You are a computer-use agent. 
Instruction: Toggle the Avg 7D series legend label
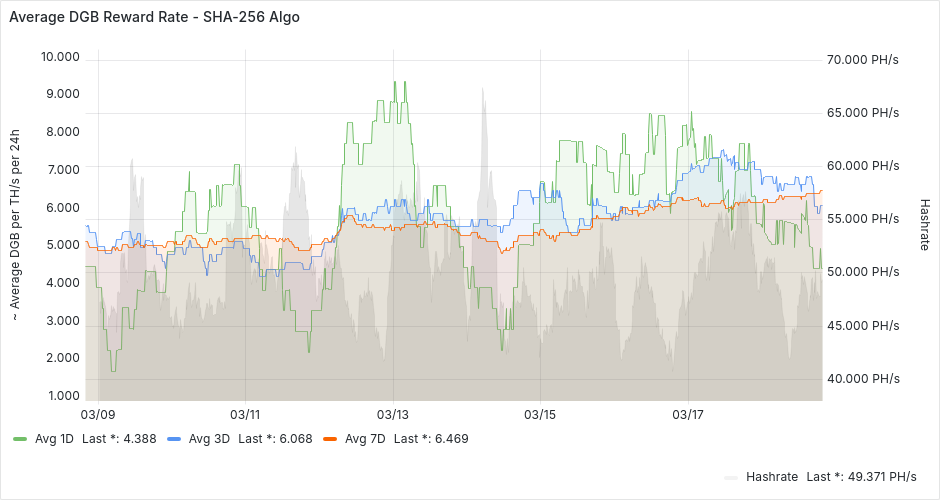click(364, 439)
